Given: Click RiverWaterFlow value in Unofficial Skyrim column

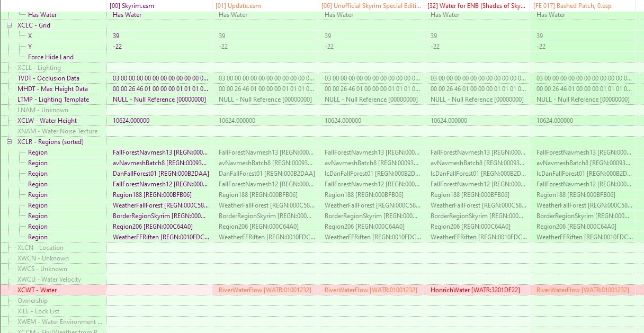Looking at the screenshot, I should tap(371, 290).
